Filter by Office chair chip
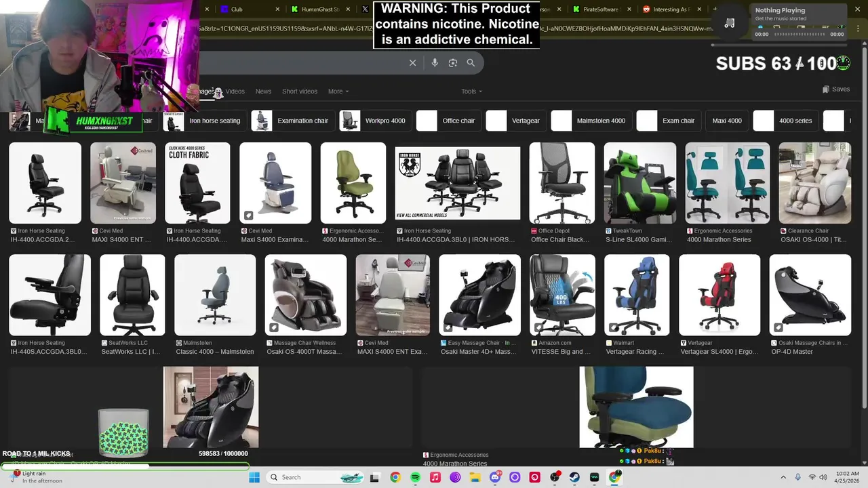The width and height of the screenshot is (868, 488). point(448,121)
